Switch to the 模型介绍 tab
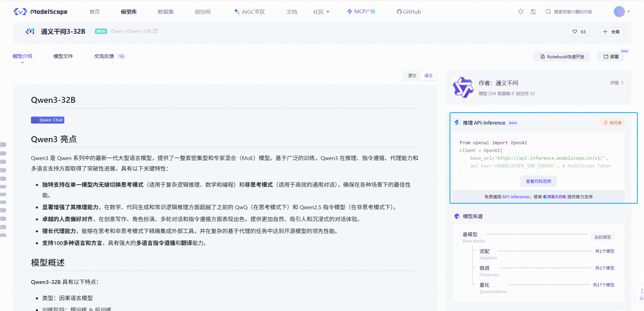644x311 pixels. coord(22,56)
